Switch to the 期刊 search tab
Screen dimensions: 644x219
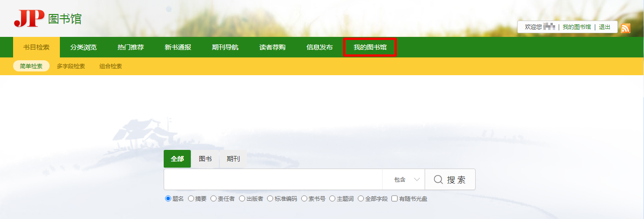[x=233, y=159]
